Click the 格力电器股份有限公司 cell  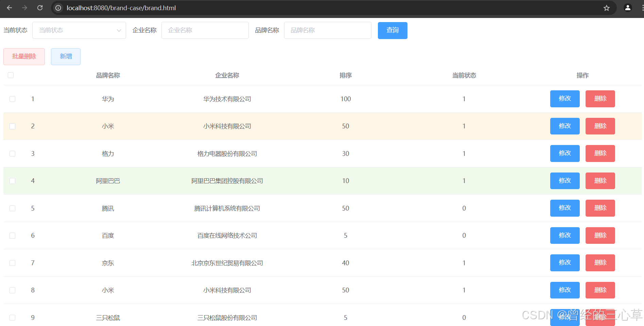[227, 154]
